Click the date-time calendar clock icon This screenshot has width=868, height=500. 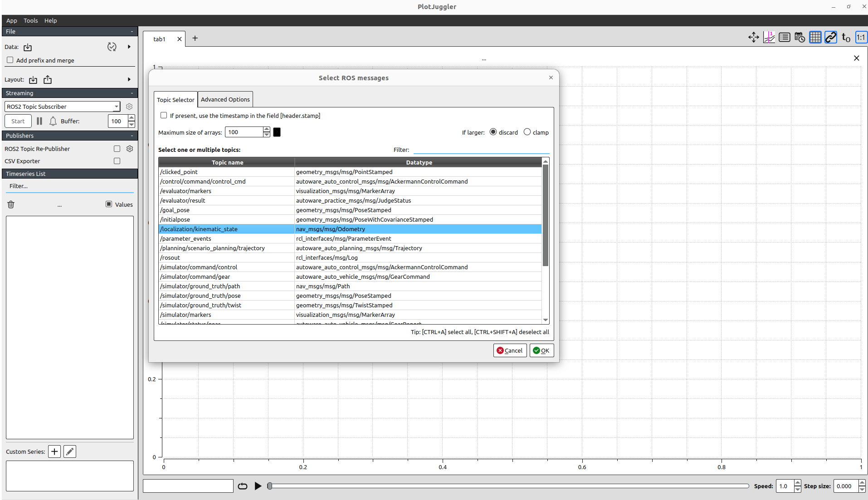800,38
